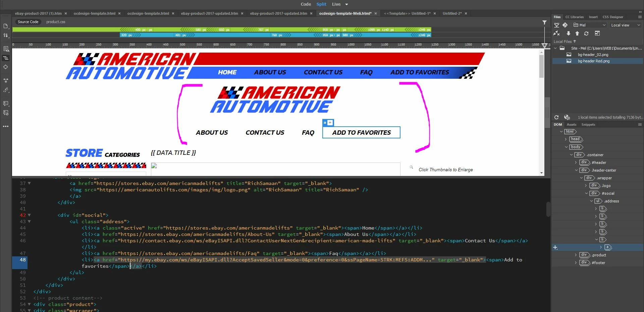Open the Local view dropdown
The height and width of the screenshot is (312, 644).
click(626, 25)
